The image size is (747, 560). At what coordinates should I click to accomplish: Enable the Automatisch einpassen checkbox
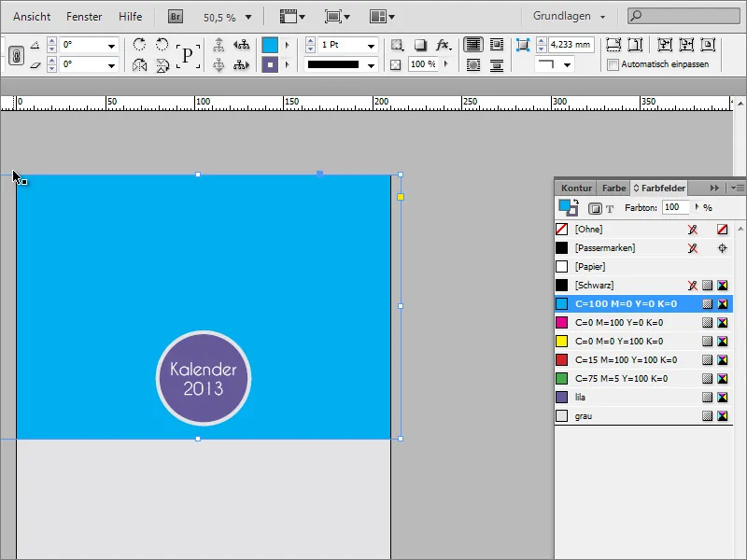click(613, 64)
